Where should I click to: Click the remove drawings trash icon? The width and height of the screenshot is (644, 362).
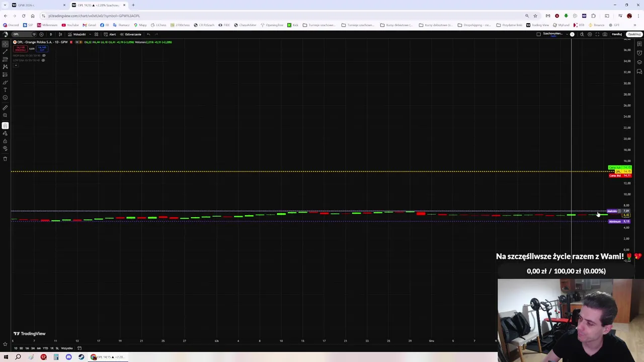point(5,158)
